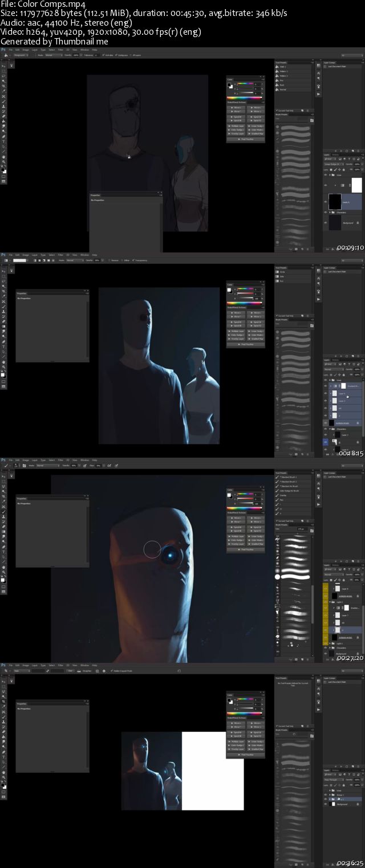Select the Type tool in the 00:18:15 frame
Screen dimensions: 365x868
pyautogui.click(x=3, y=347)
